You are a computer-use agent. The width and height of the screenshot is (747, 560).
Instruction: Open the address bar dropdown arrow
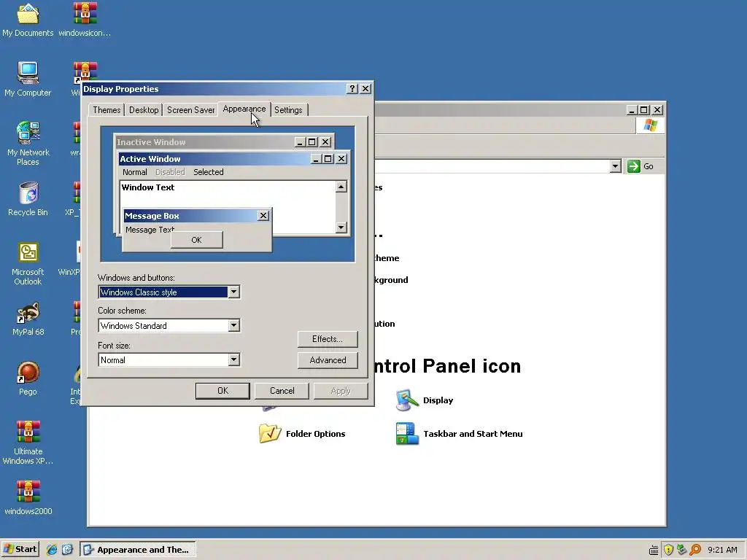click(615, 166)
